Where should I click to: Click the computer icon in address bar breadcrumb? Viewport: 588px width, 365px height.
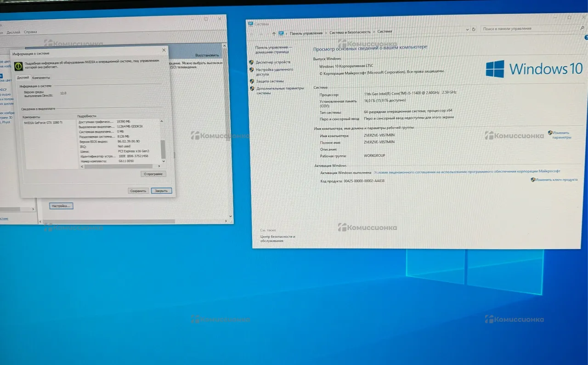pyautogui.click(x=282, y=33)
